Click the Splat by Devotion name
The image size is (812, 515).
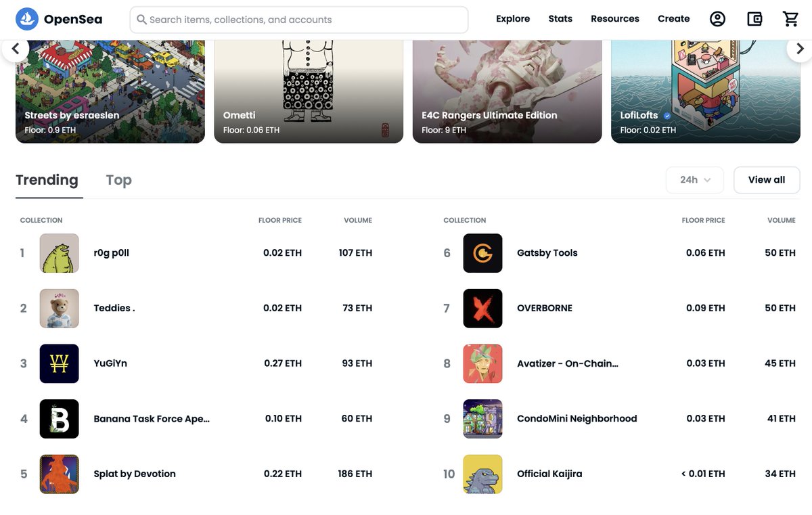[x=135, y=474]
